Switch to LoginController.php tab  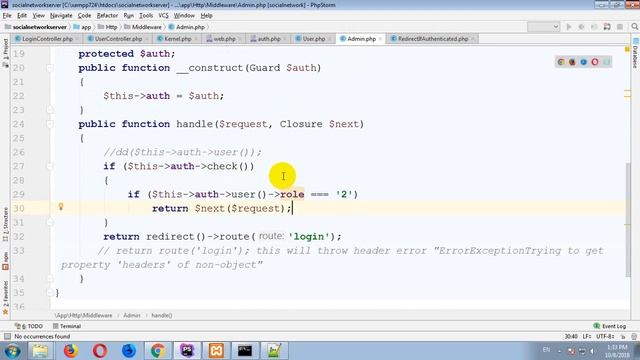(47, 39)
